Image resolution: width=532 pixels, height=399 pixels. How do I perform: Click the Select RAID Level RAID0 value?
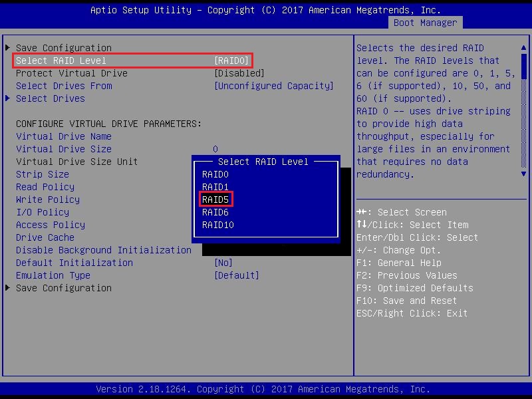[x=231, y=61]
